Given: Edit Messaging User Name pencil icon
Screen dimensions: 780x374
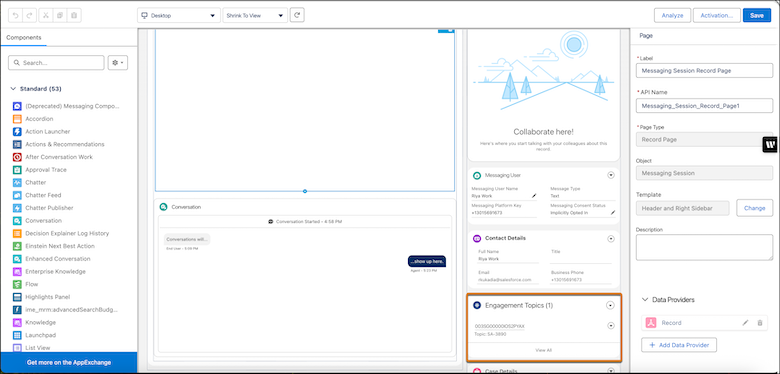Looking at the screenshot, I should (534, 196).
